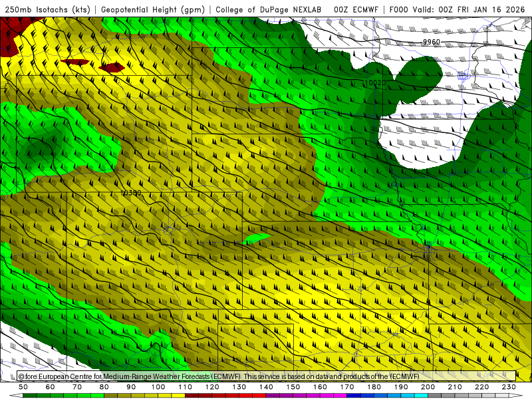Click the 200 value on the color scale
The width and height of the screenshot is (532, 399).
coord(428,387)
